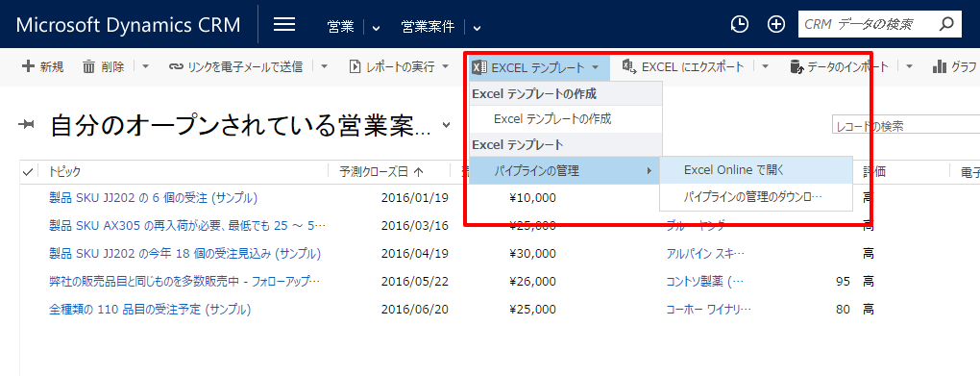Click リンクを電子メールで送信 button
The image size is (980, 376).
[x=236, y=66]
